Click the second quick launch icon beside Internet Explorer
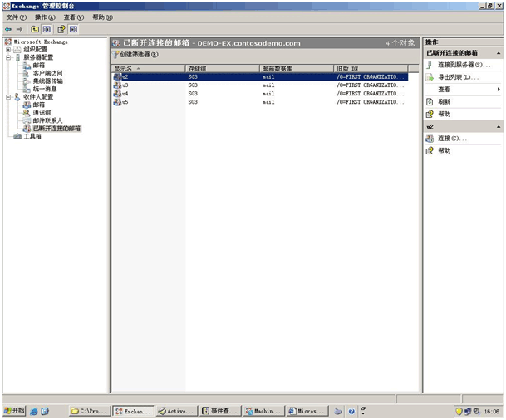506x420 pixels. (x=45, y=412)
